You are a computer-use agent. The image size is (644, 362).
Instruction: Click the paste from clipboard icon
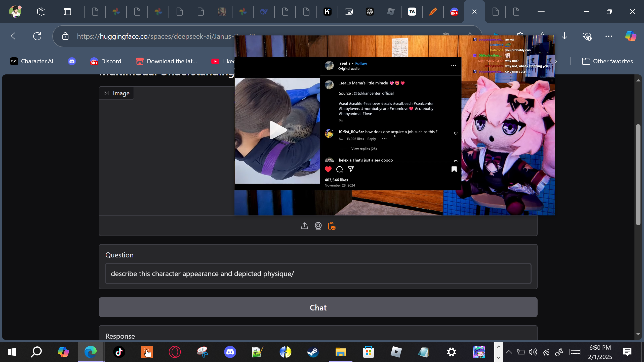(x=332, y=226)
